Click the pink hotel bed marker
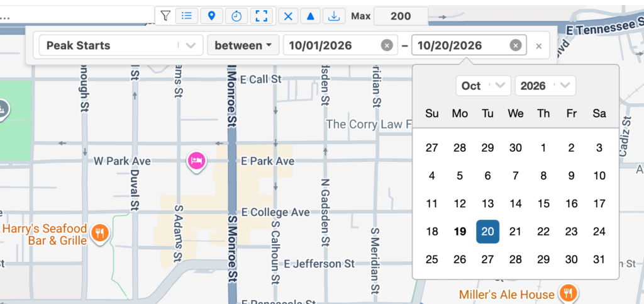Screen dimensions: 644x304 197,160
